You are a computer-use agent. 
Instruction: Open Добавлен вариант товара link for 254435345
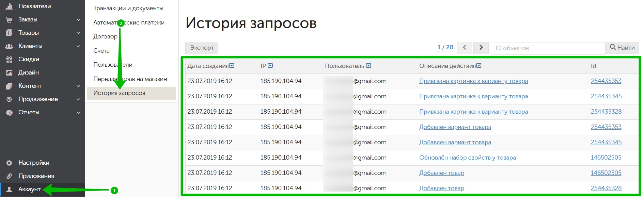tap(455, 142)
